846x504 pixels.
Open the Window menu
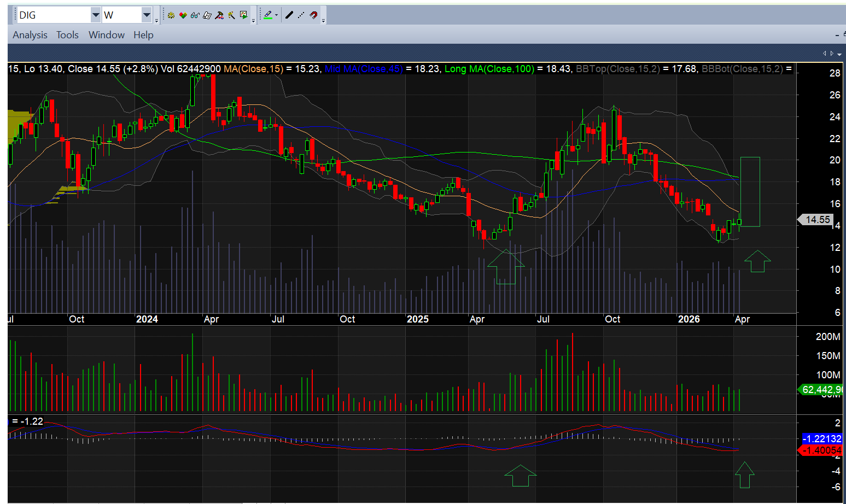tap(107, 35)
